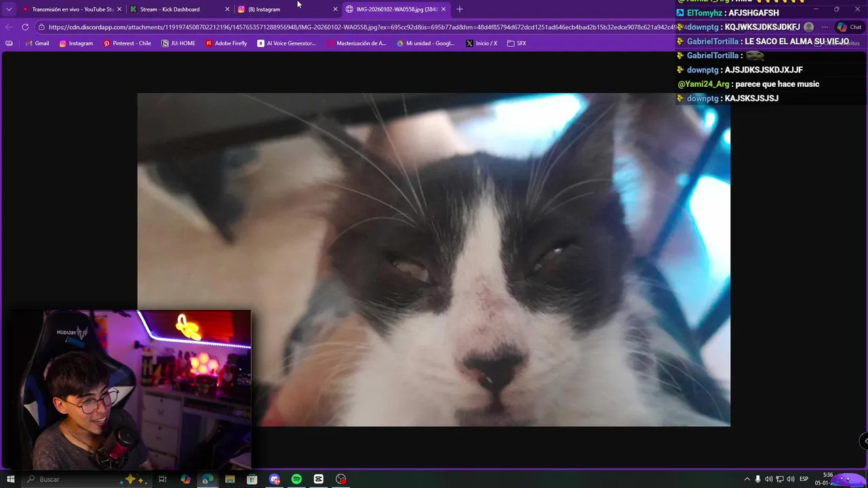Open the Mi unidad - Google Drive bookmark
Image resolution: width=868 pixels, height=488 pixels.
tap(425, 43)
